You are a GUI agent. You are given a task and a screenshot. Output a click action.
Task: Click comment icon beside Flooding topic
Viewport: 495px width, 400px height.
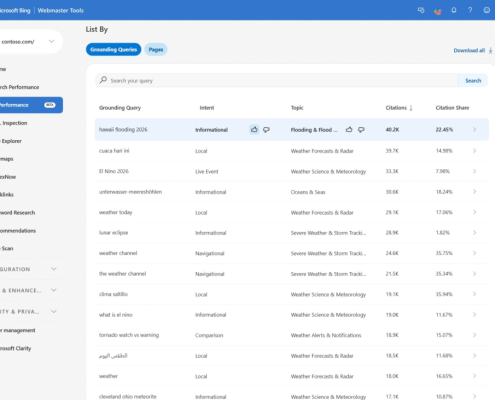[361, 129]
